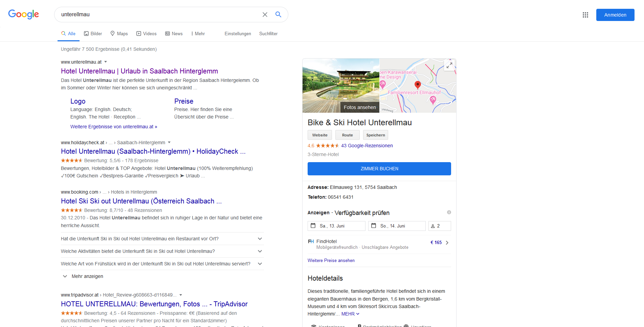Viewport: 644px width, 327px height.
Task: Click the Anmelden sign-in button
Action: [615, 15]
